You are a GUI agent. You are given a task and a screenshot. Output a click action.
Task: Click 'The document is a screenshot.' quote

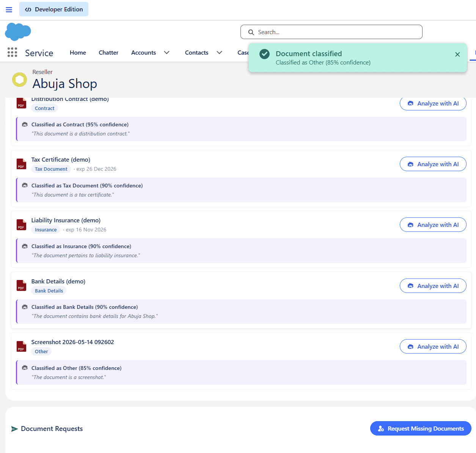[69, 377]
